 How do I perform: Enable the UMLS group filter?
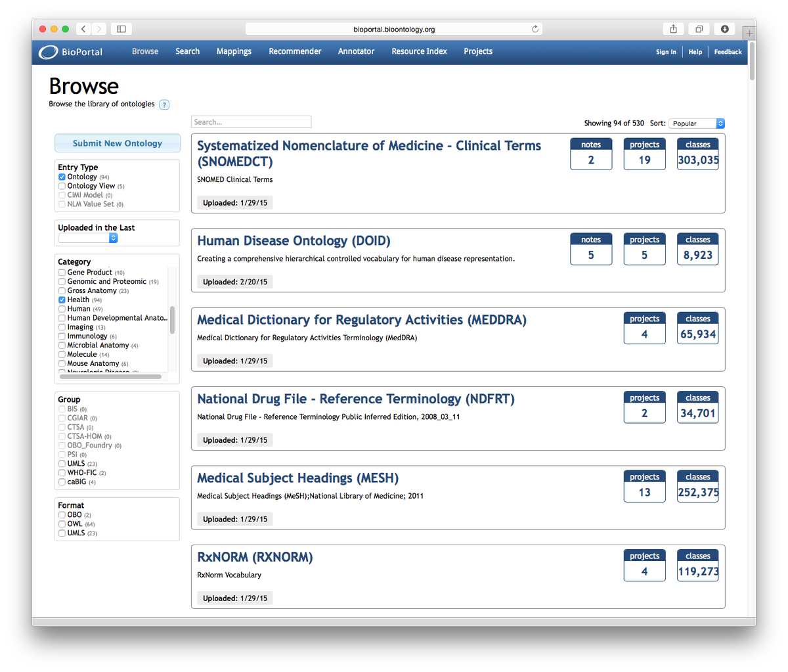pyautogui.click(x=62, y=464)
